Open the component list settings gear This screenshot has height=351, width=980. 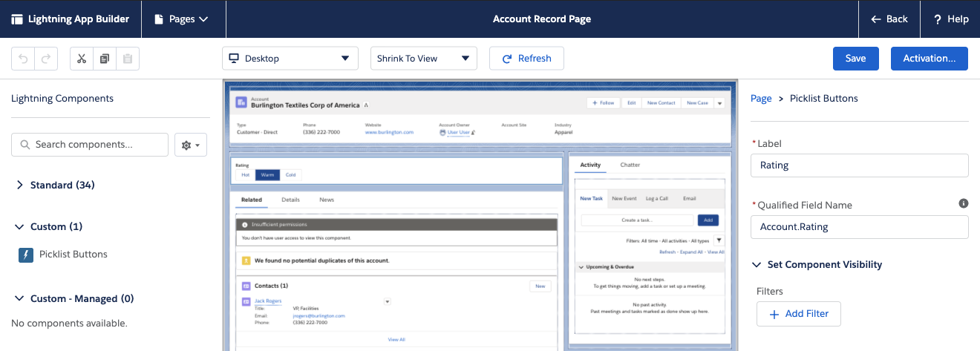(x=191, y=145)
